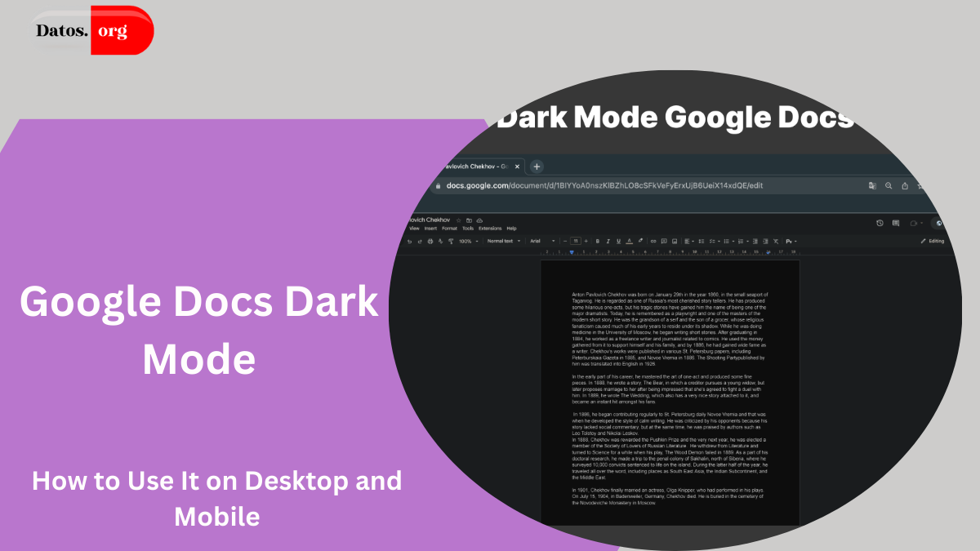Screen dimensions: 980x551
Task: Open the comment history icon
Action: pos(896,223)
